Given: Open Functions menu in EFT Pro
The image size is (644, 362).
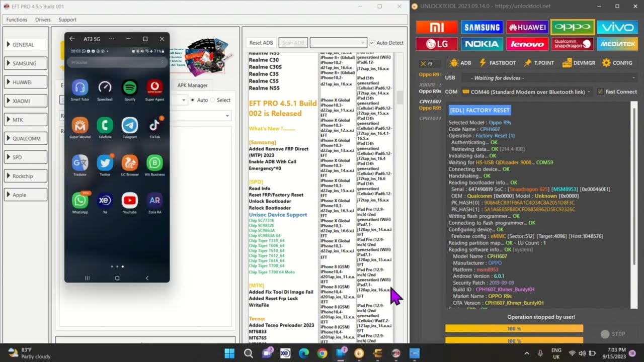Looking at the screenshot, I should pyautogui.click(x=17, y=20).
